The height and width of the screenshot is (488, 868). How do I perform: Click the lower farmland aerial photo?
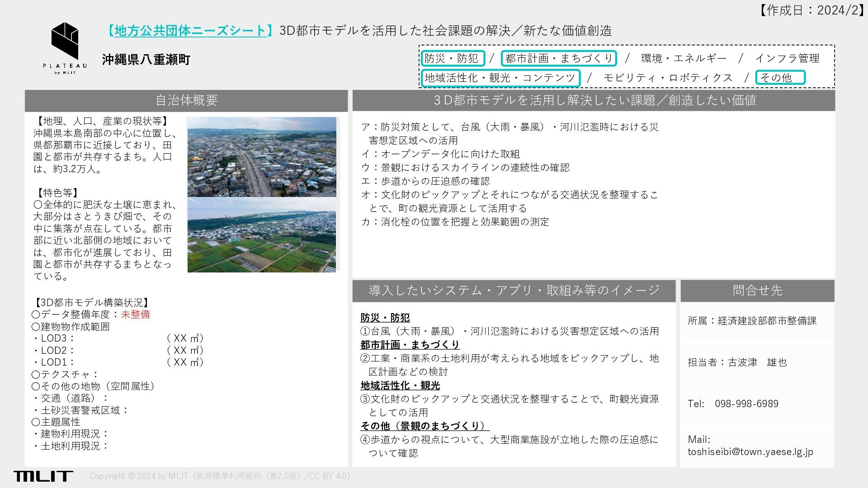tap(262, 235)
